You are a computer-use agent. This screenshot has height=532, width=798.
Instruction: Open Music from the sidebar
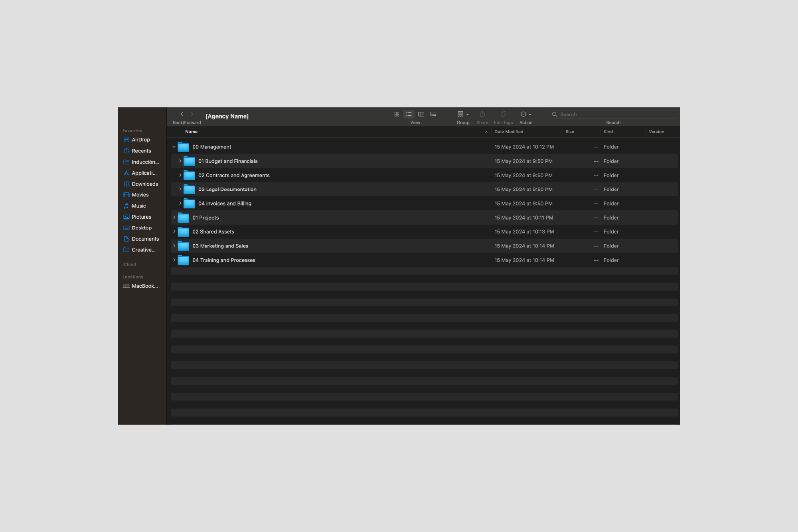click(x=139, y=206)
